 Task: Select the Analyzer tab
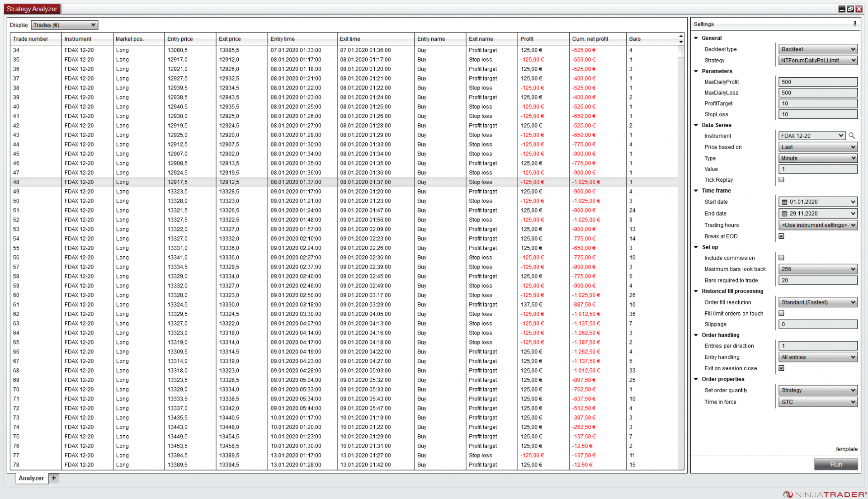(x=31, y=478)
